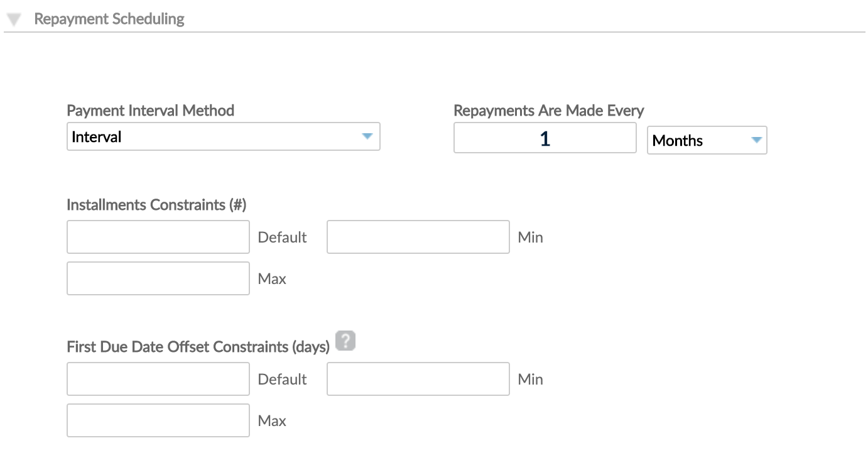The height and width of the screenshot is (465, 868).
Task: Click the Installments Constraints Default field
Action: pos(158,237)
